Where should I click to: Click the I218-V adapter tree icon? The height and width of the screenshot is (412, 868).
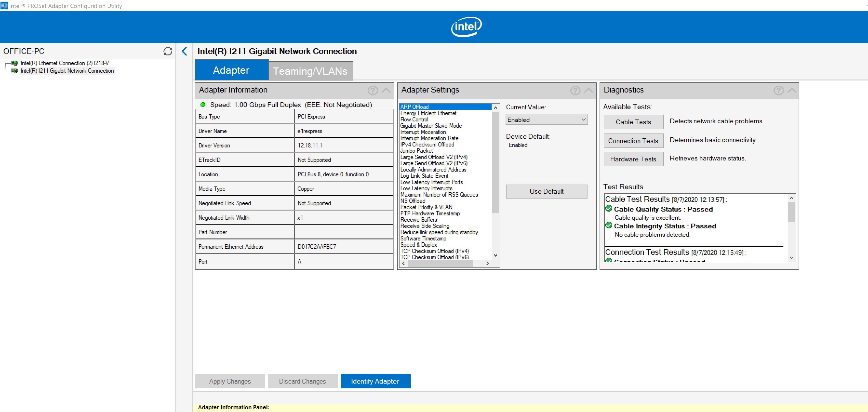(x=14, y=63)
